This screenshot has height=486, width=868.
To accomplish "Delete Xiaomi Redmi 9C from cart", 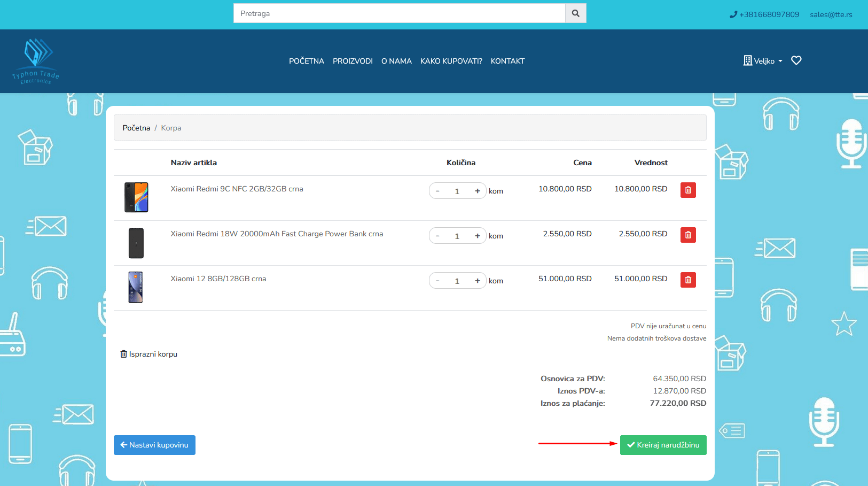I will [688, 190].
